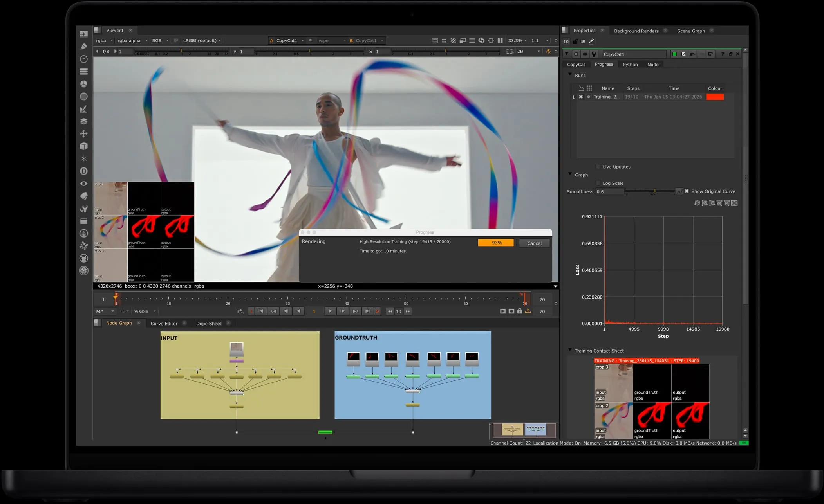Click the play forward button in the timeline
Image resolution: width=824 pixels, height=504 pixels.
pos(330,311)
